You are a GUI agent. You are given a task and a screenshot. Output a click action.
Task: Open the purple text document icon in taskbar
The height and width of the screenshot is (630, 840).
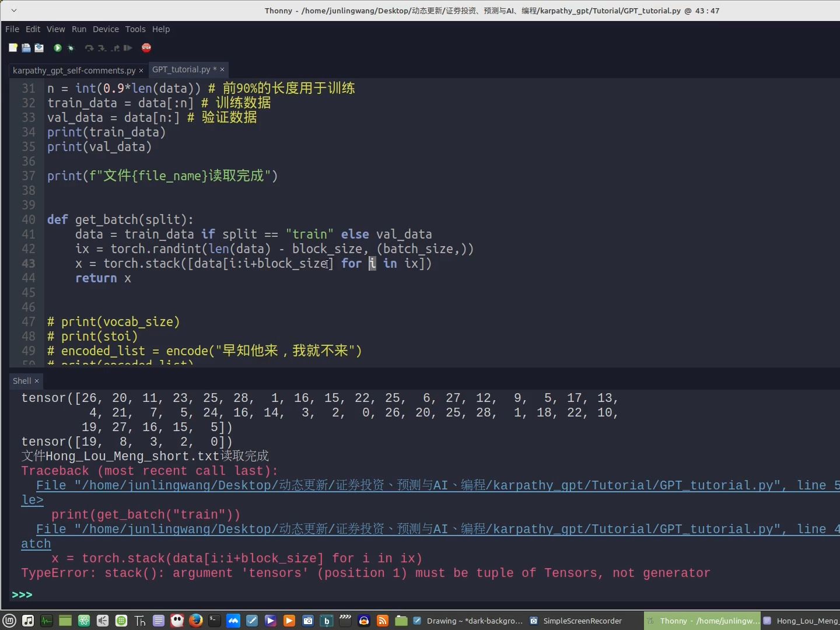(x=159, y=621)
